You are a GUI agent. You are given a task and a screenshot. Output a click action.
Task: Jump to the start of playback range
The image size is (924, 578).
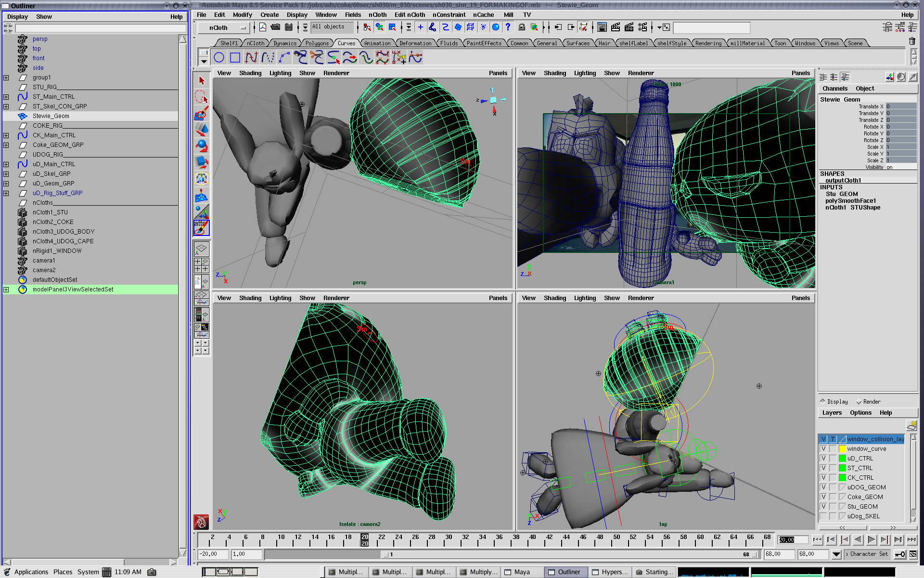point(818,540)
